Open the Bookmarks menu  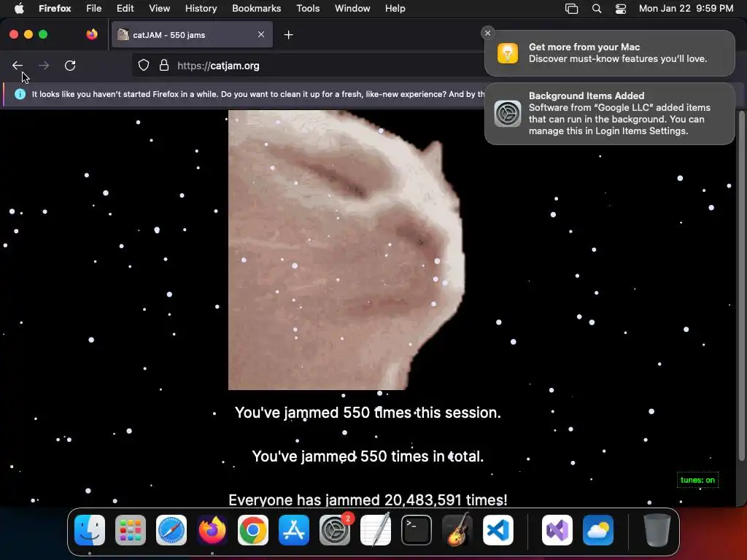[x=256, y=8]
